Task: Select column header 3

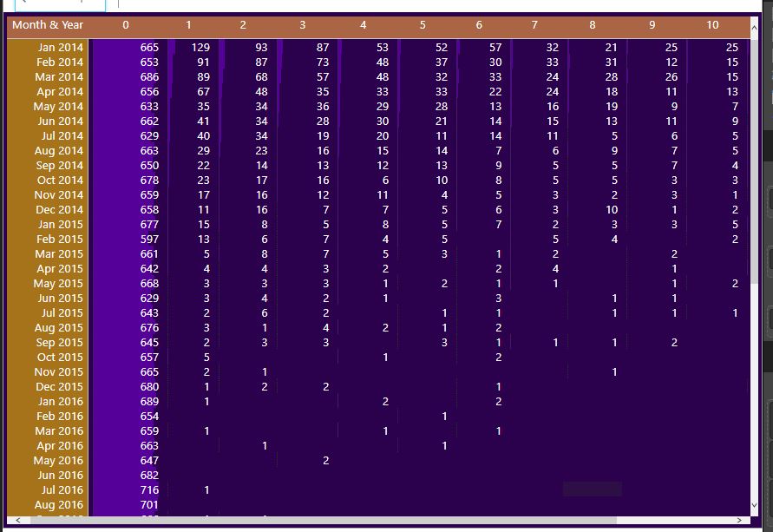Action: (x=302, y=24)
